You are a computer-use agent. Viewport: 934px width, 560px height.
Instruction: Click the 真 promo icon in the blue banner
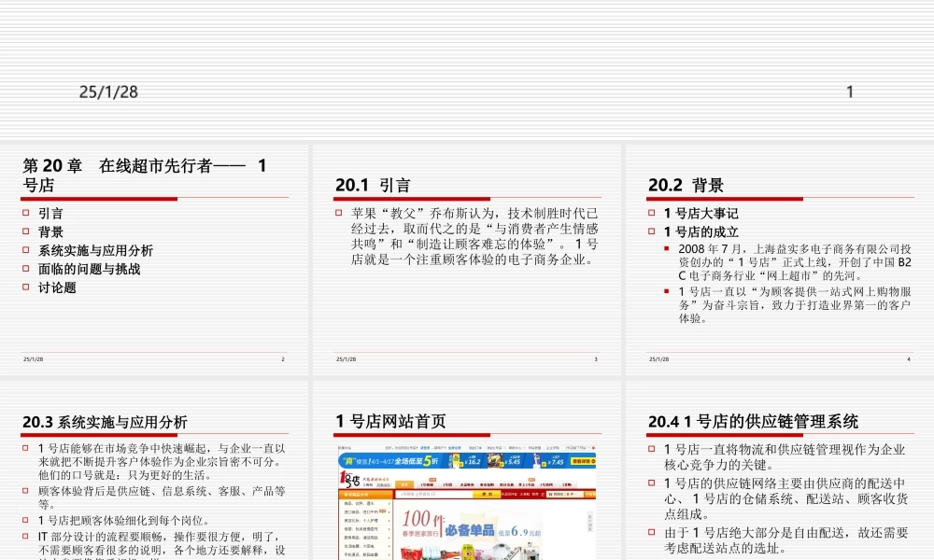click(x=348, y=459)
